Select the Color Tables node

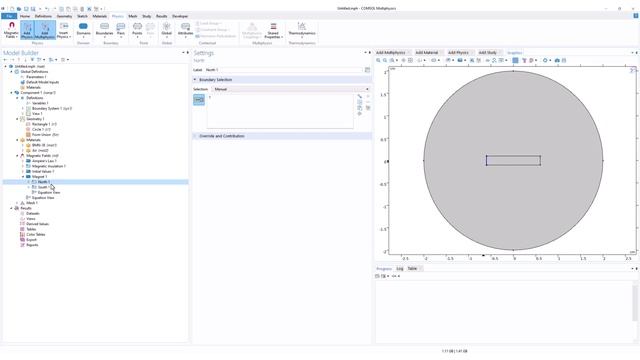36,235
